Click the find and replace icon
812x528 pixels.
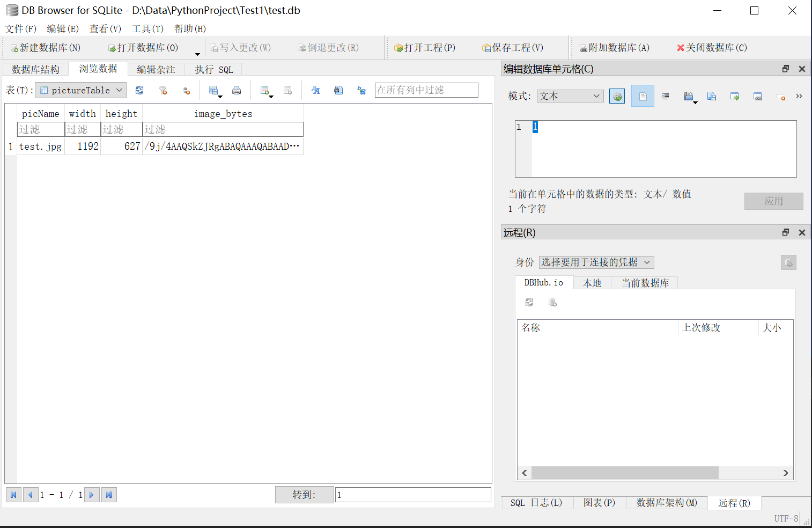361,90
